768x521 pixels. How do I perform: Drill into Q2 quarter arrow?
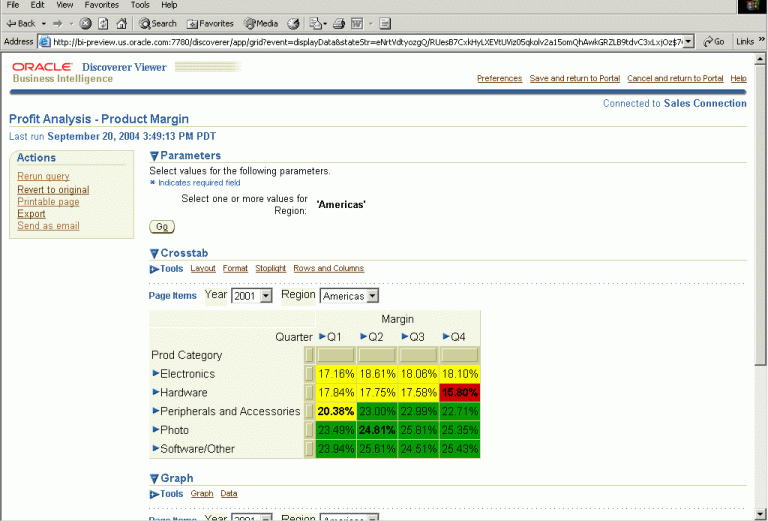coord(363,336)
